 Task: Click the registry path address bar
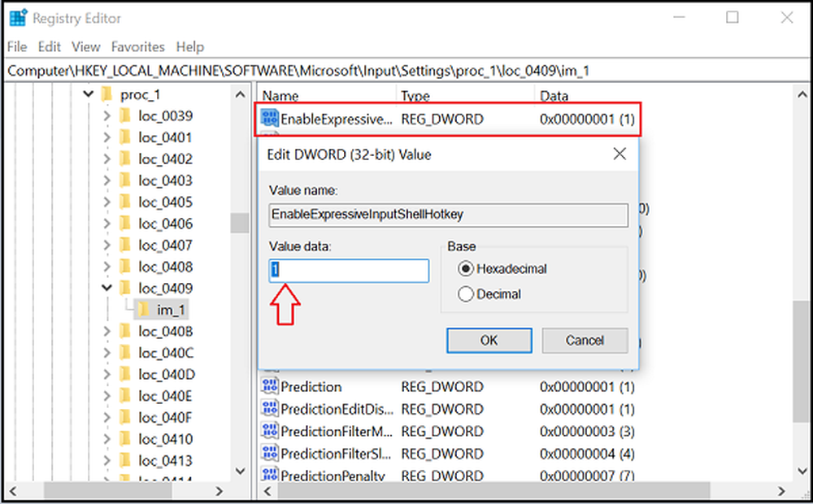pyautogui.click(x=406, y=71)
